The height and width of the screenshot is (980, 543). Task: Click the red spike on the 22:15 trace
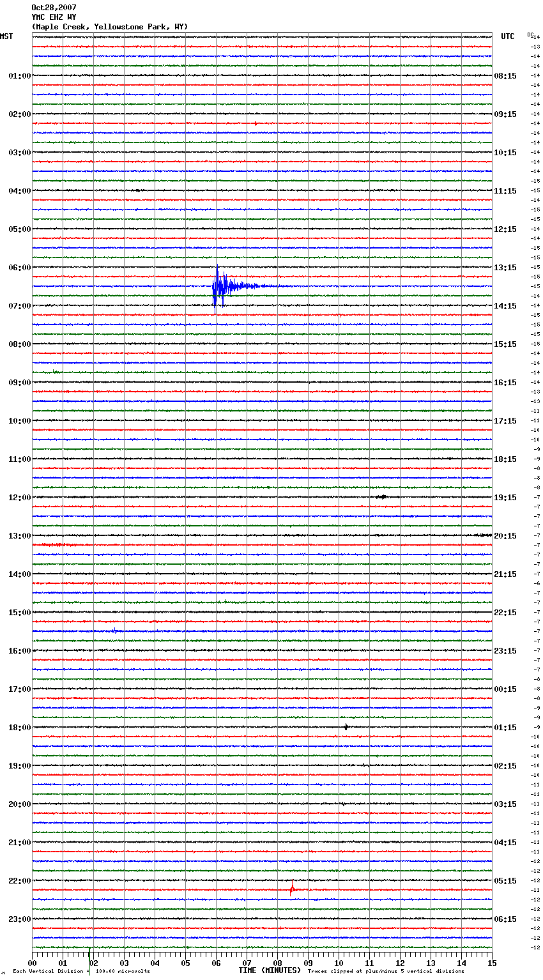(x=292, y=889)
